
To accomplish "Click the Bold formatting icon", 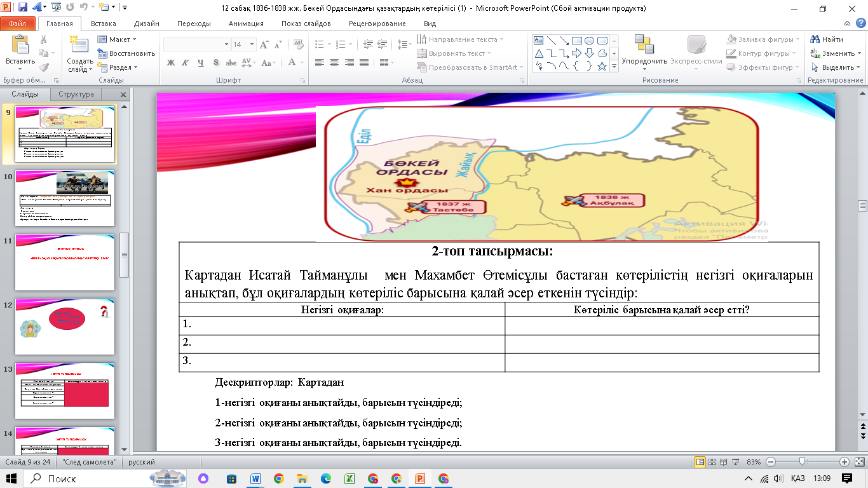I will (x=170, y=63).
